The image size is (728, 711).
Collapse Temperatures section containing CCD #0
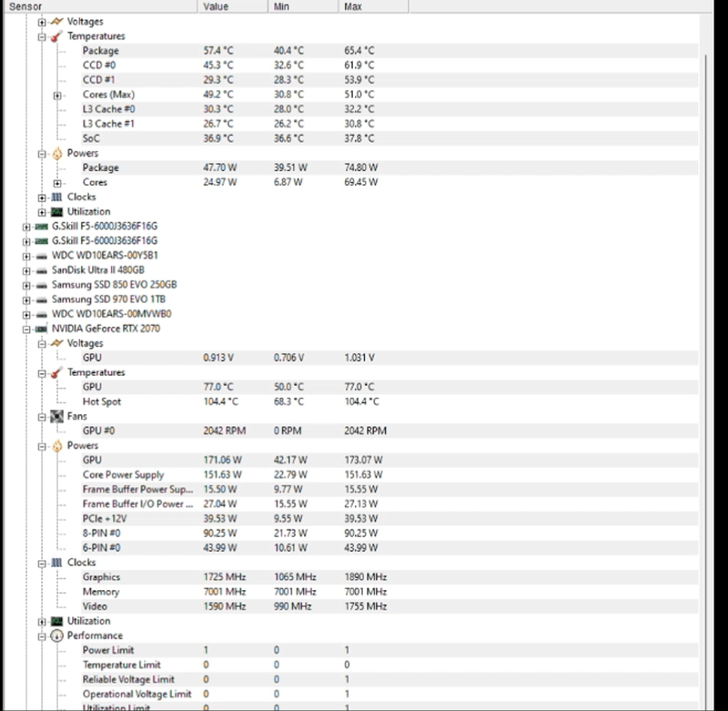(x=42, y=36)
